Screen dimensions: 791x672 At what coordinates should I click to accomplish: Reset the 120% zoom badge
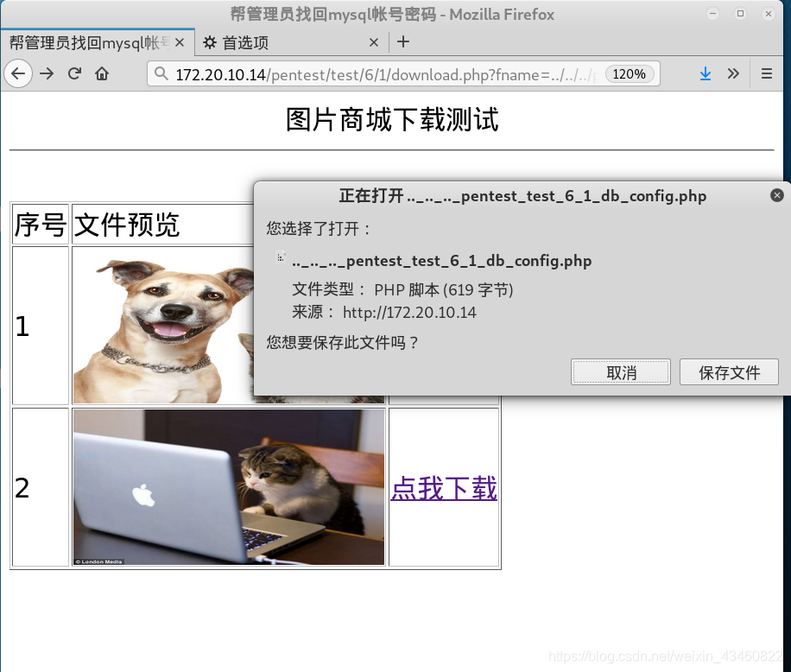tap(629, 74)
